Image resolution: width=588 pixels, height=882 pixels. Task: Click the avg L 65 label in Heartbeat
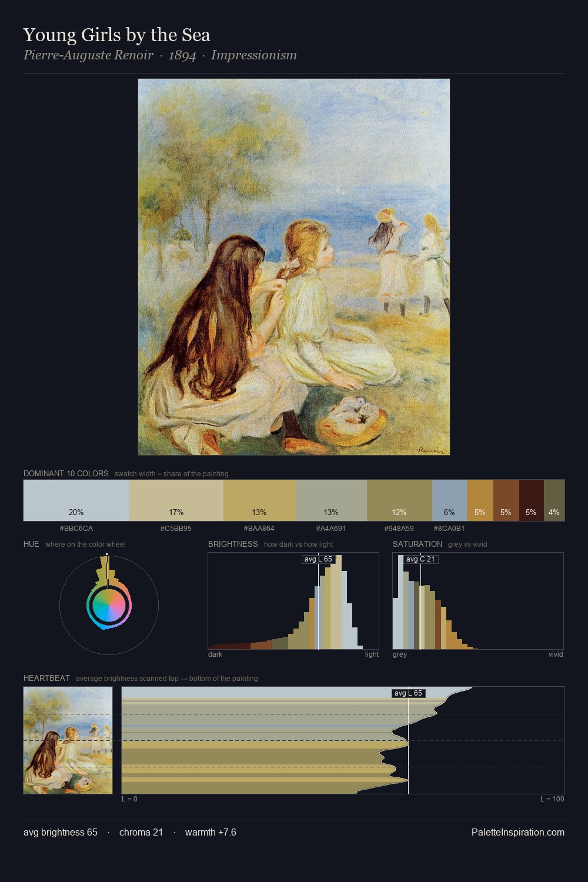(408, 693)
